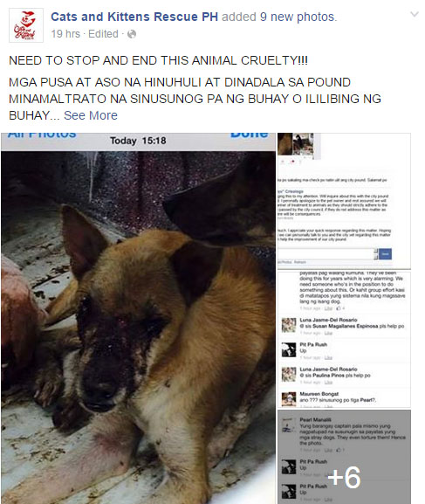Click Maureen Bongat's avatar in comments thumbnail
This screenshot has height=504, width=425.
[289, 399]
